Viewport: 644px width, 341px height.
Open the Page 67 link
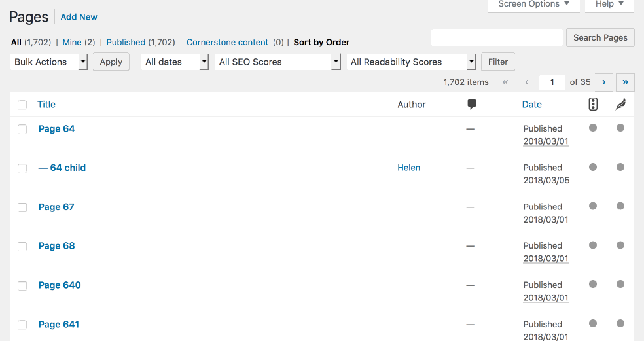56,207
